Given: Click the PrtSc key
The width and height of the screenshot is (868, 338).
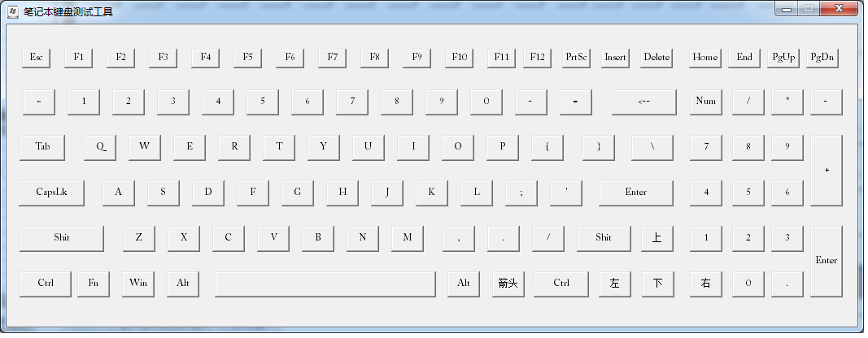Looking at the screenshot, I should 576,58.
